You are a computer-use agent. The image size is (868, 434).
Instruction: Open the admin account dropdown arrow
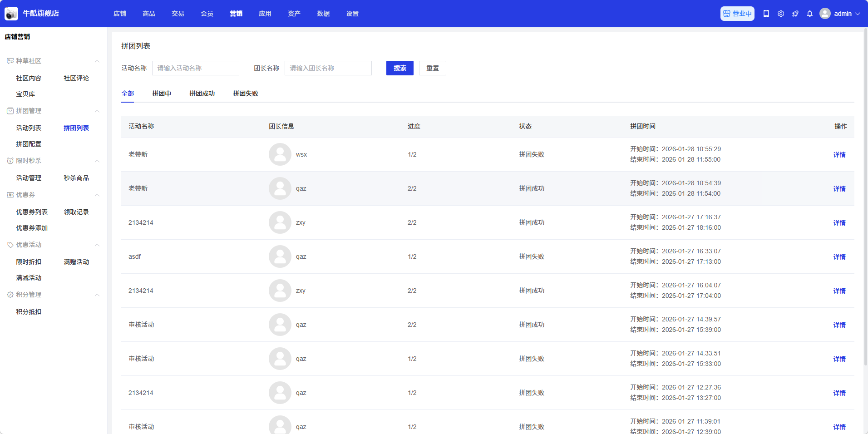click(x=858, y=14)
